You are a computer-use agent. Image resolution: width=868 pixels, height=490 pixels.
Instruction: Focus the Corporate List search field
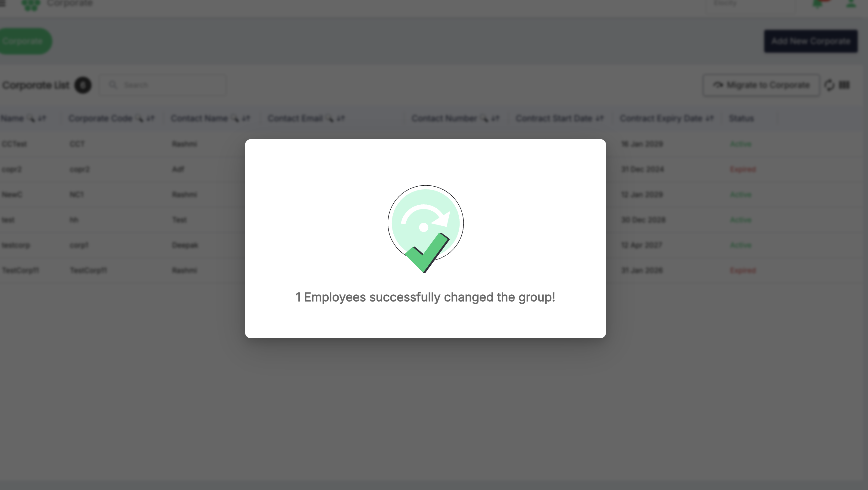coord(163,85)
